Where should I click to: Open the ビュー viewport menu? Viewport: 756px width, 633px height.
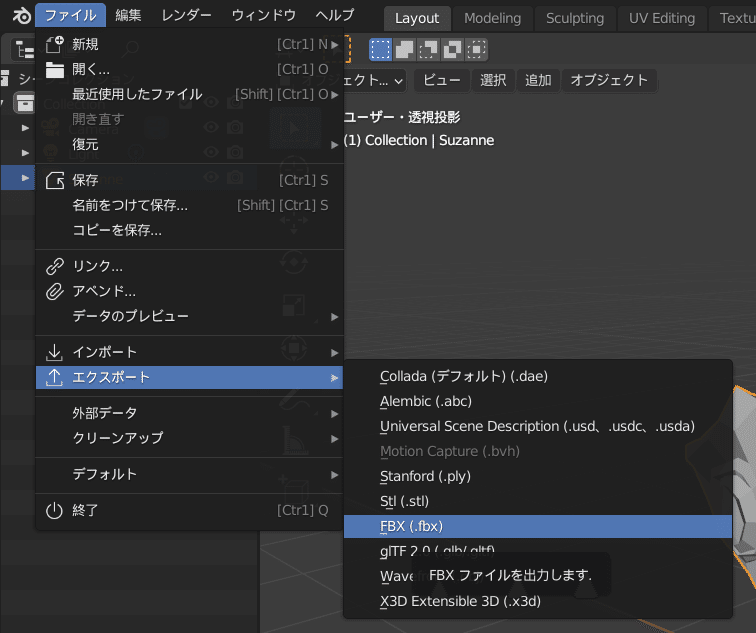click(442, 81)
